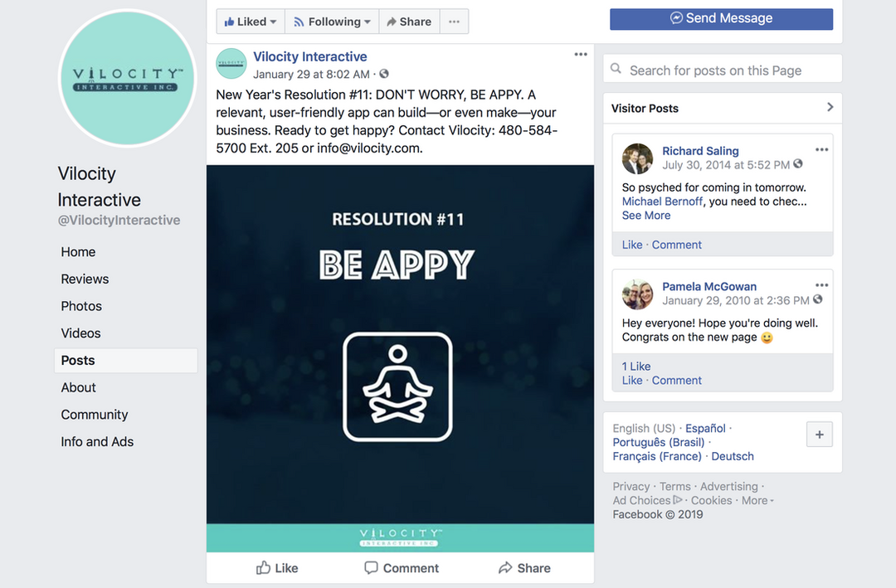Open options for Richard Saling's visitor post

tap(821, 150)
